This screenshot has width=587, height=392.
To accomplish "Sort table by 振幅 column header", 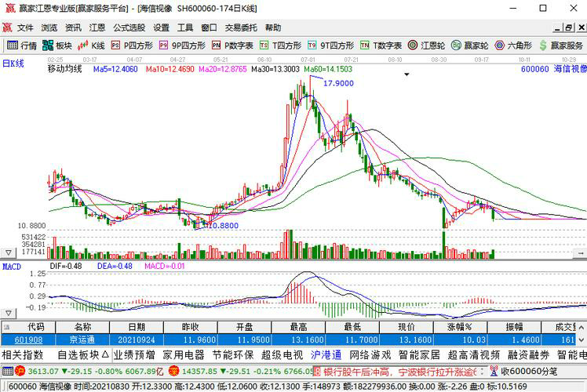I will pyautogui.click(x=514, y=327).
